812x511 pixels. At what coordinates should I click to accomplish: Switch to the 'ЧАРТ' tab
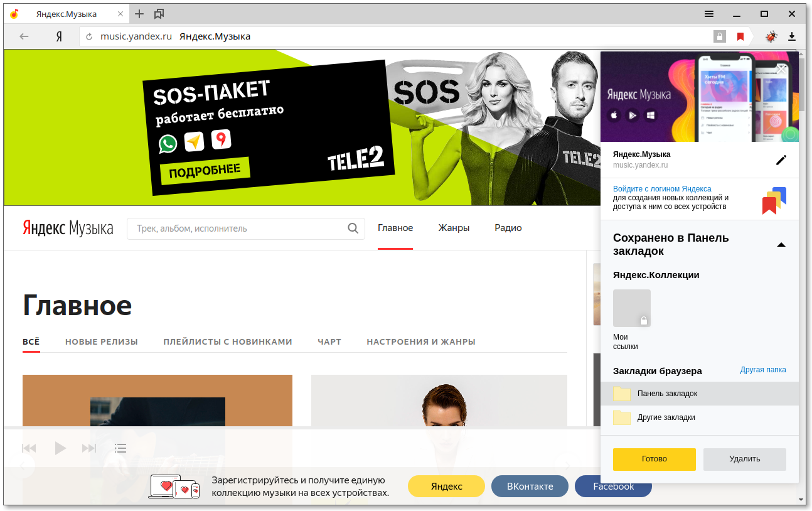point(329,342)
